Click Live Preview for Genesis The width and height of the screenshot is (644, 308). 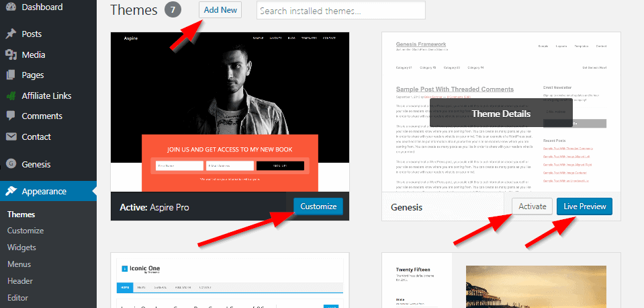[x=584, y=206]
